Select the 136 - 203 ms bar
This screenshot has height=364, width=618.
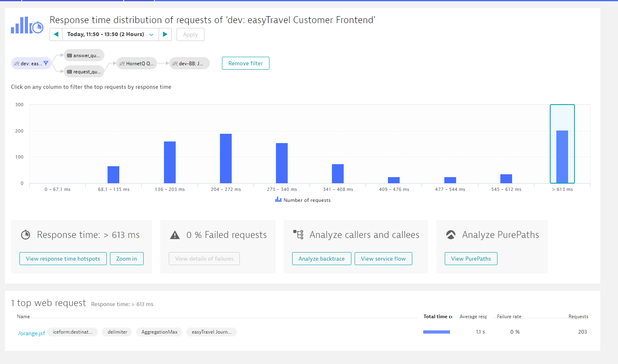[x=170, y=162]
